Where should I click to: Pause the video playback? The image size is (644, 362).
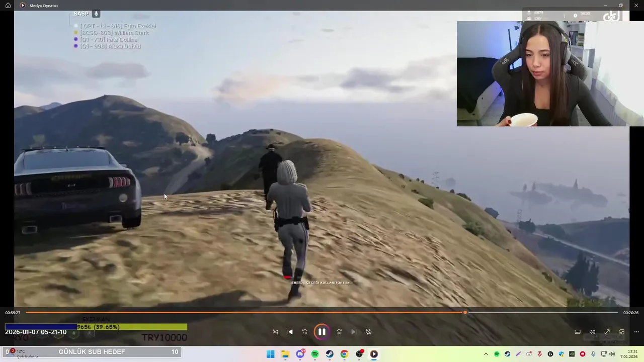click(322, 332)
